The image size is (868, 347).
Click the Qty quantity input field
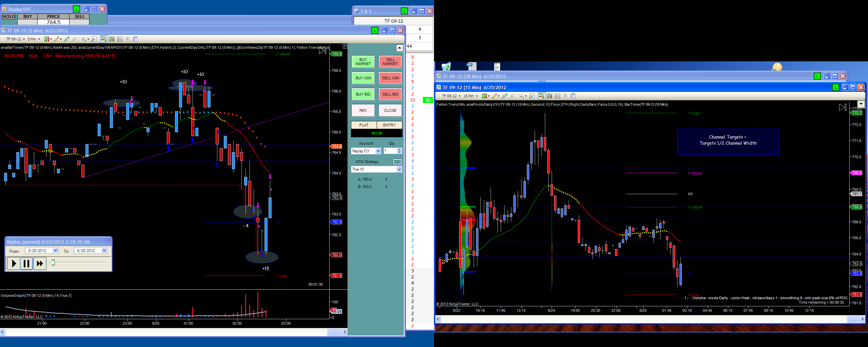390,151
